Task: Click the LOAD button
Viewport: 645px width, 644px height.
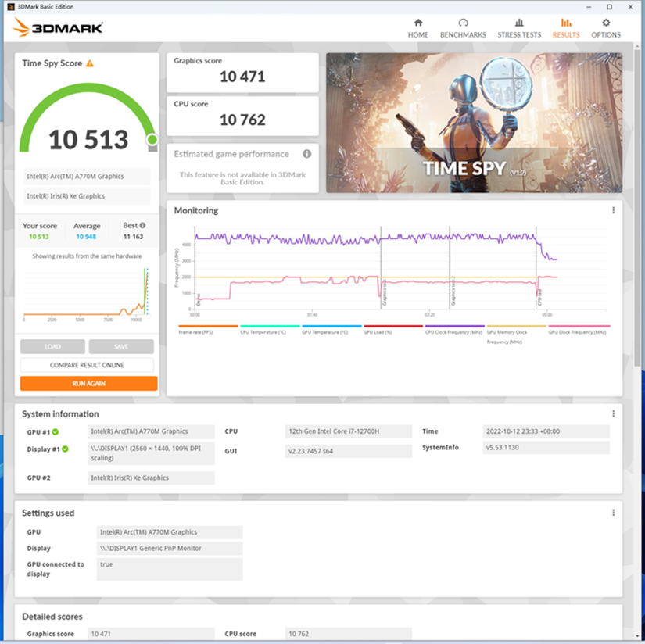Action: 52,346
